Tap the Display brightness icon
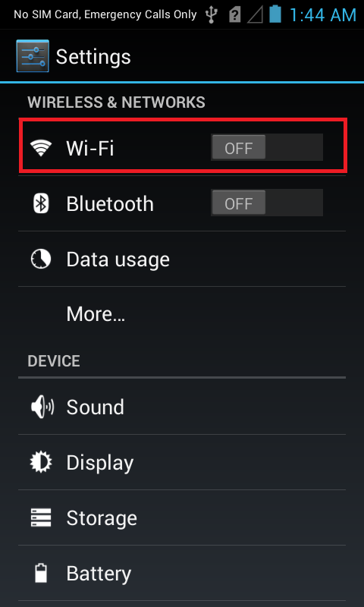Image resolution: width=364 pixels, height=607 pixels. (41, 462)
